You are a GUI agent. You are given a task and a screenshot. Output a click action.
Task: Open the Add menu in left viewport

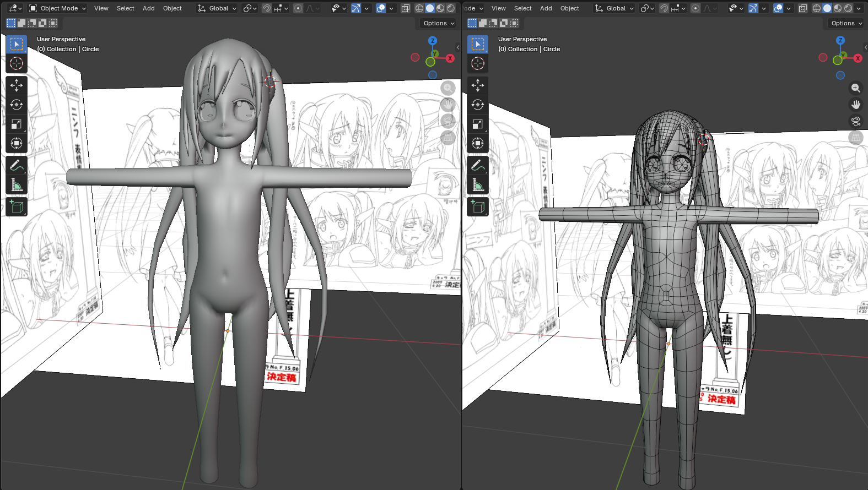(x=149, y=8)
